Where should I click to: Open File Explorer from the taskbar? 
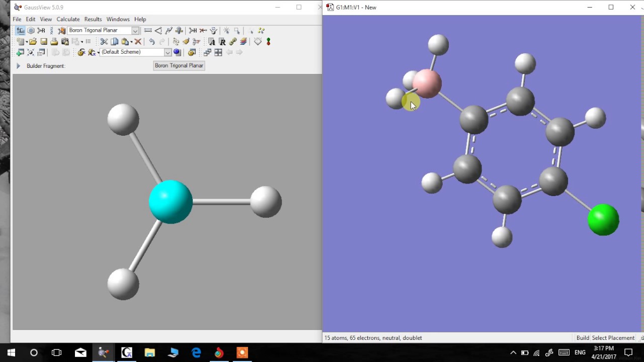click(x=149, y=352)
